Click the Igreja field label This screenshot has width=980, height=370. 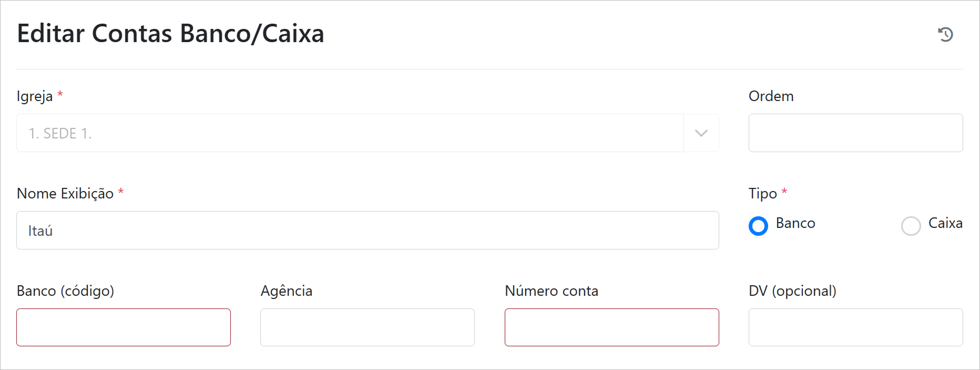pos(35,96)
